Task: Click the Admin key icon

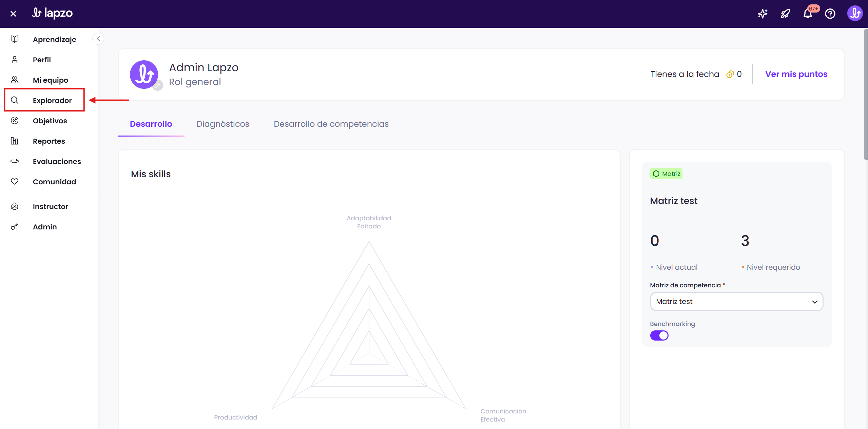Action: point(15,227)
